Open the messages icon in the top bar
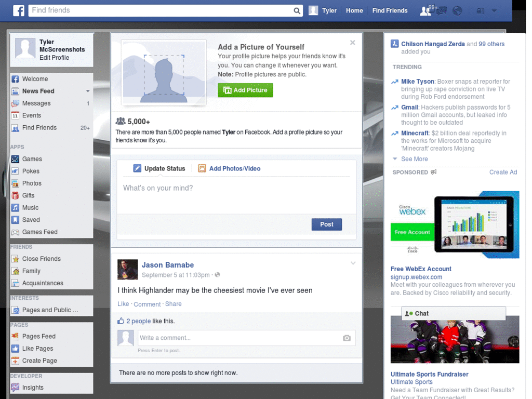Viewport: 532px width, 399px height. [x=442, y=11]
